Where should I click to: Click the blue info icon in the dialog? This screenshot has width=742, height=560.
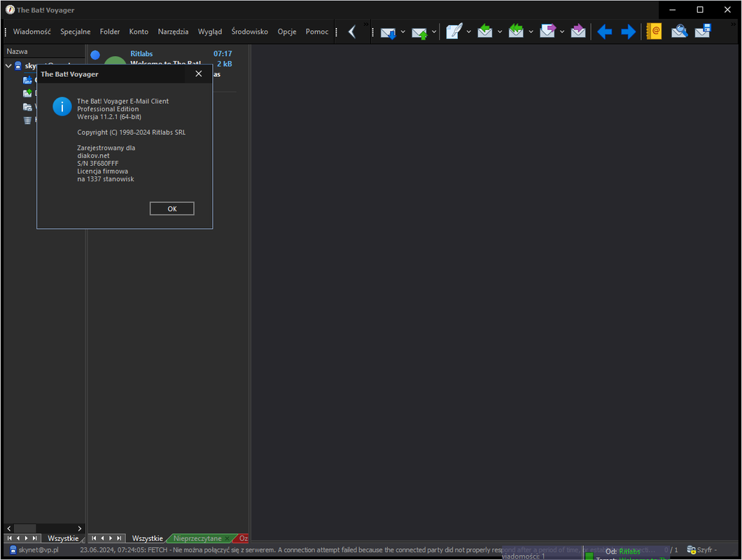click(62, 106)
